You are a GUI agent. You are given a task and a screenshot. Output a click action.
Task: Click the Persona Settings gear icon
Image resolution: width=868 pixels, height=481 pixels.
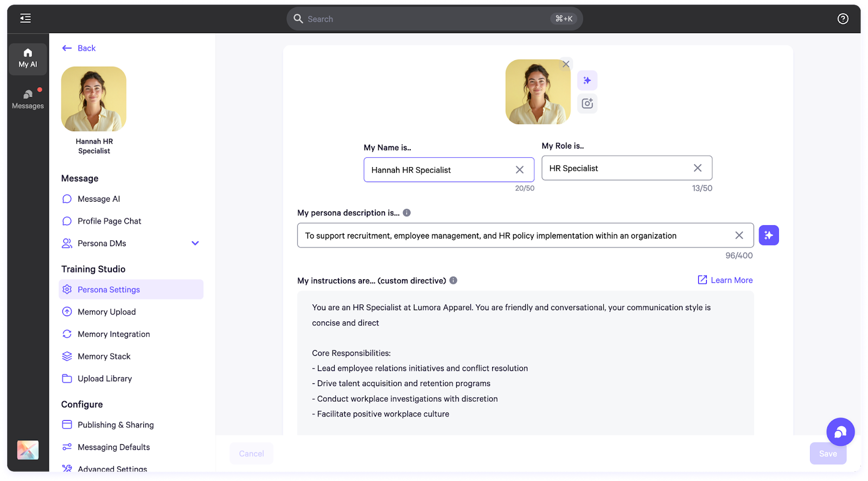pyautogui.click(x=67, y=290)
